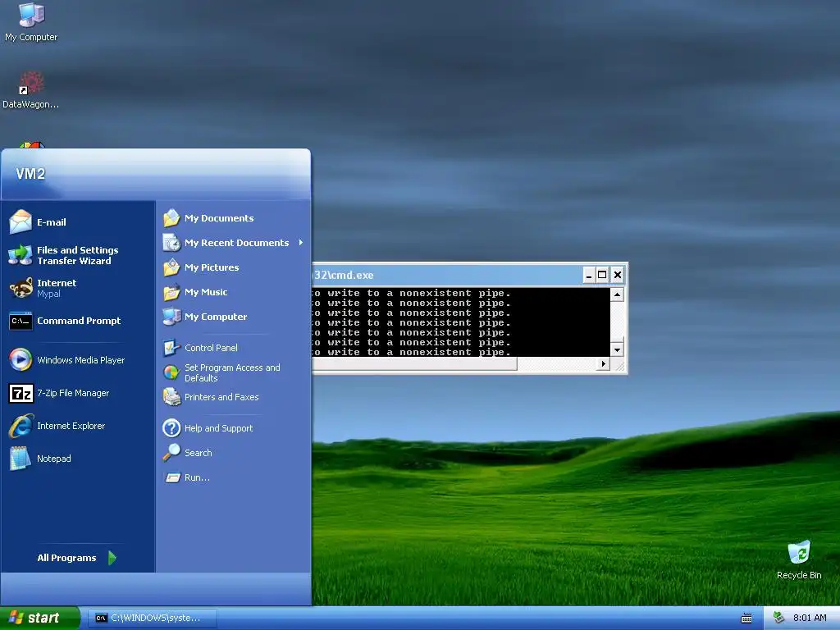This screenshot has height=630, width=840.
Task: Click the 8:01 AM clock
Action: (x=810, y=618)
